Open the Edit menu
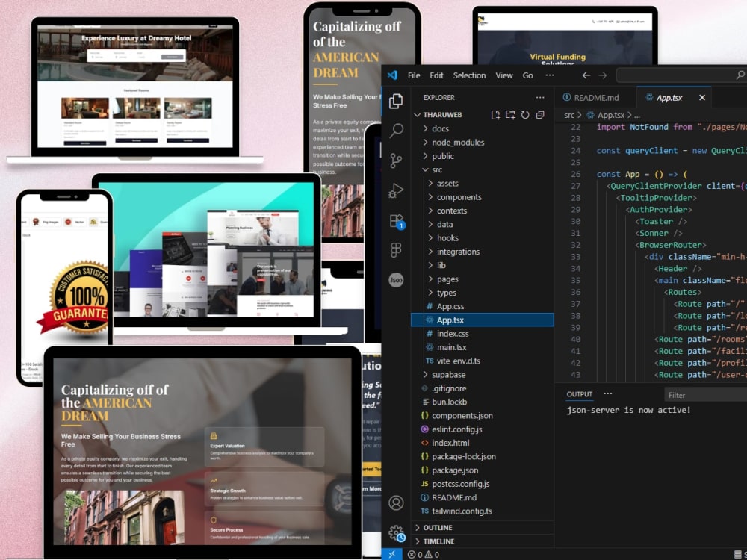The width and height of the screenshot is (747, 560). (x=436, y=75)
